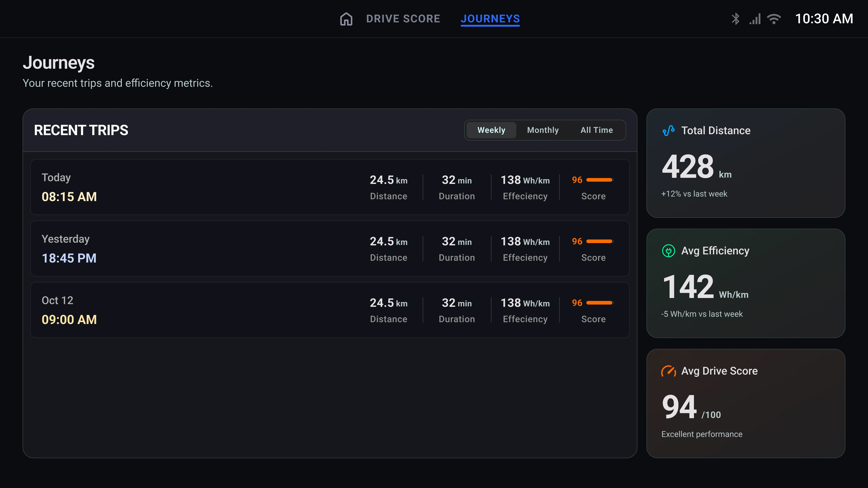Show All Time trips
Image resolution: width=868 pixels, height=488 pixels.
[x=597, y=130]
